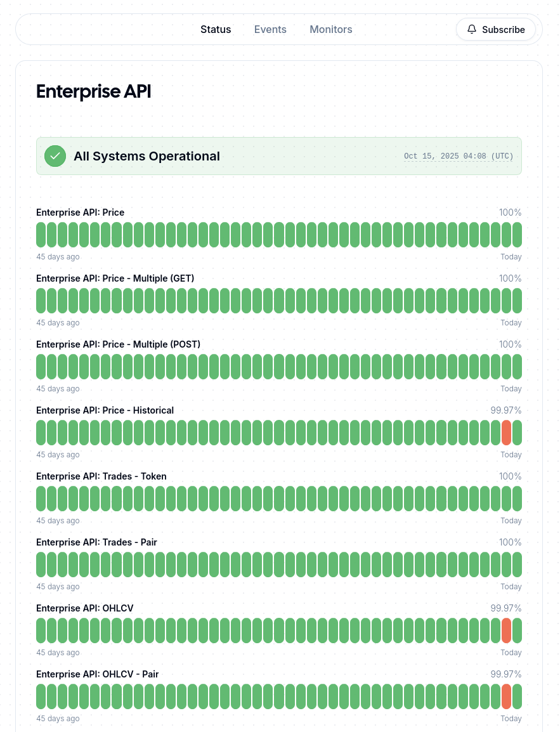
Task: Click the red bar in Price - Historical
Action: tap(506, 433)
